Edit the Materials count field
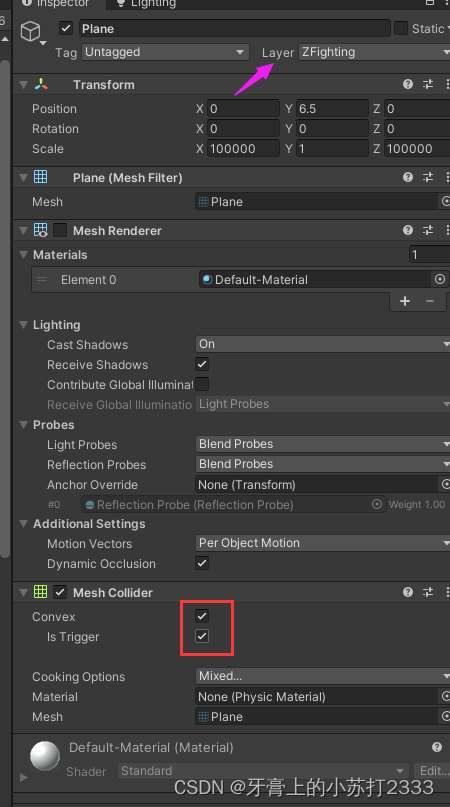Viewport: 450px width, 807px height. [429, 255]
